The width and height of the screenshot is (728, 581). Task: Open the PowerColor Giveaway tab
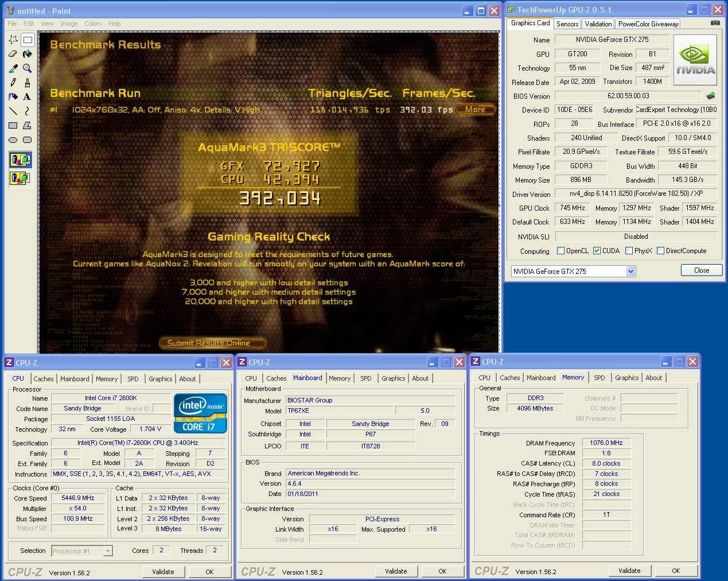[x=648, y=24]
